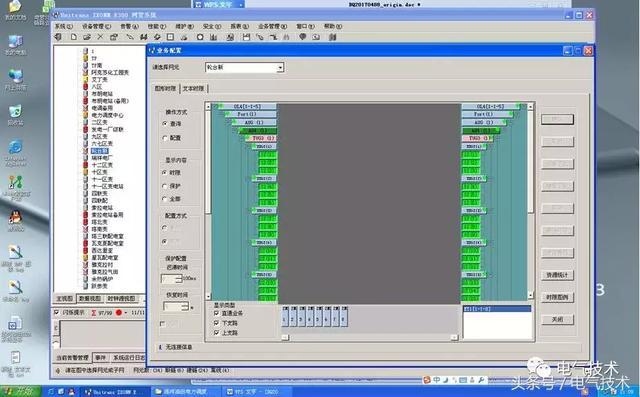Image resolution: width=640 pixels, height=397 pixels.
Task: Click the open folder toolbar icon
Action: 87,37
